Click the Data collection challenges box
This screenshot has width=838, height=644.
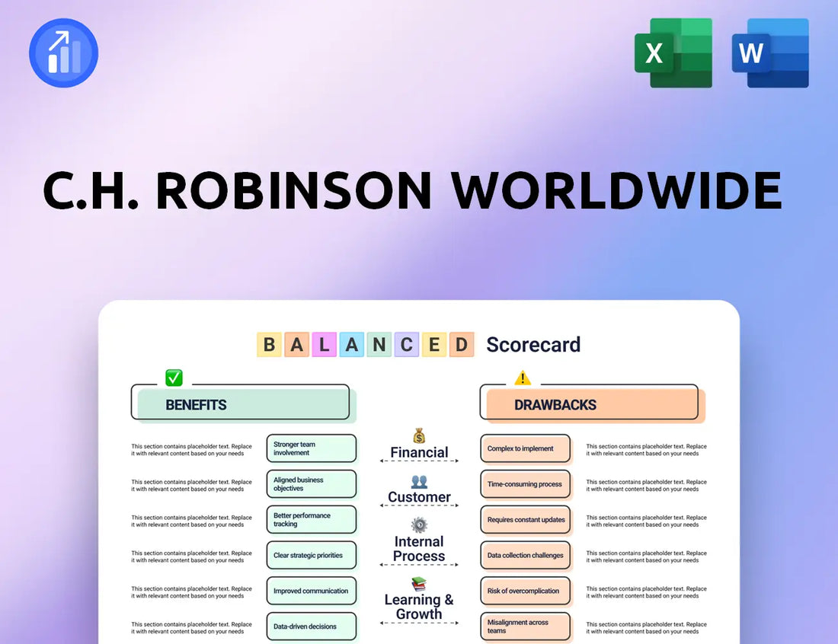(526, 556)
